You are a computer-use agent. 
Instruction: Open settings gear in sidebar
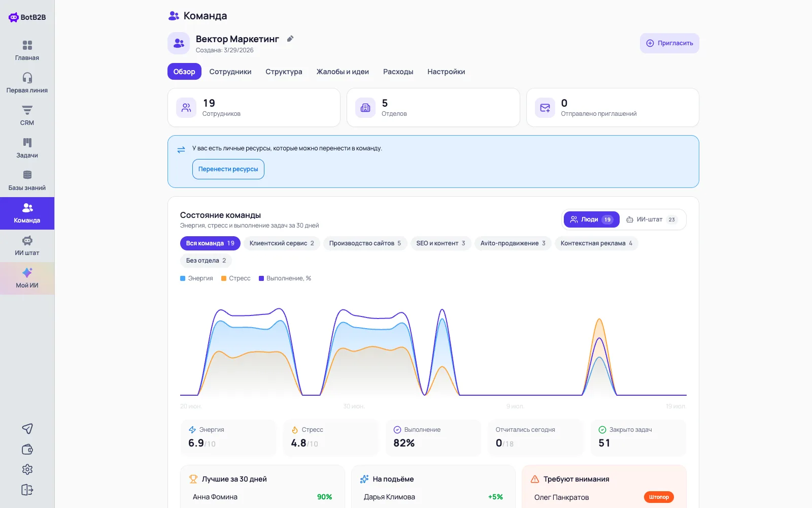click(27, 469)
